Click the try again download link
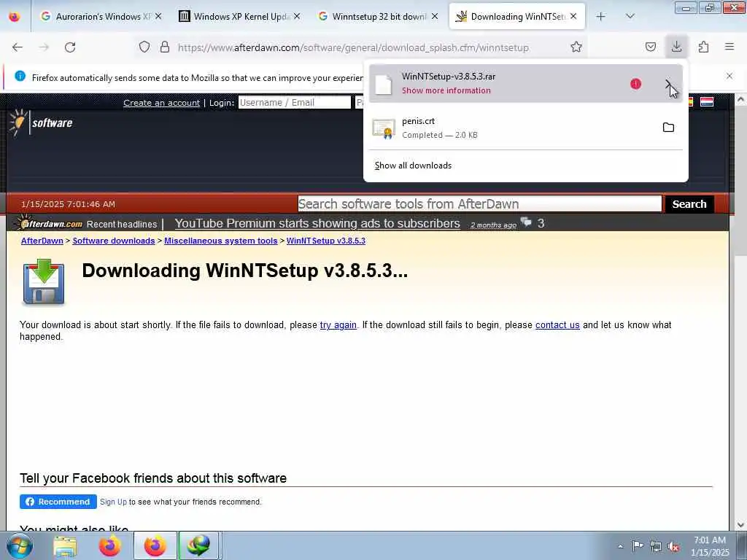Screen dimensions: 747x560 [338, 324]
